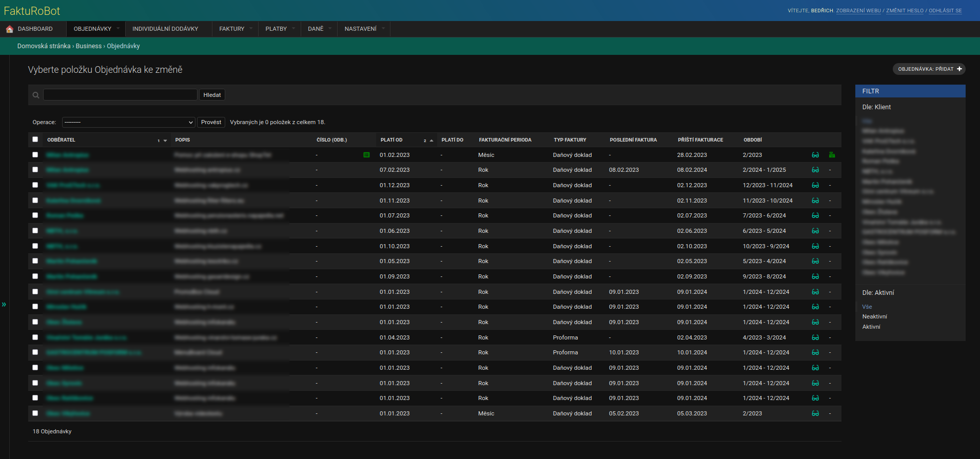
Task: Open the Operace action dropdown
Action: [x=128, y=123]
